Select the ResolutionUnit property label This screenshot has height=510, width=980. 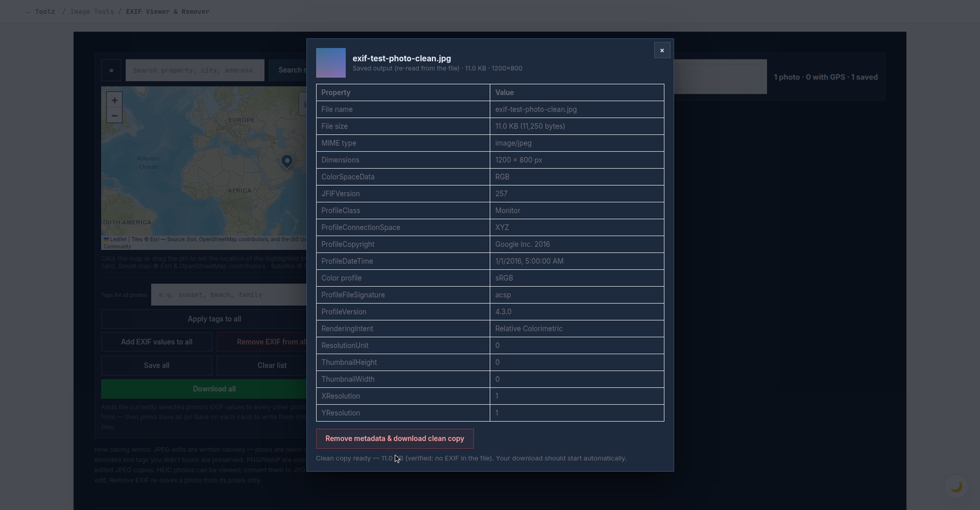pos(345,346)
